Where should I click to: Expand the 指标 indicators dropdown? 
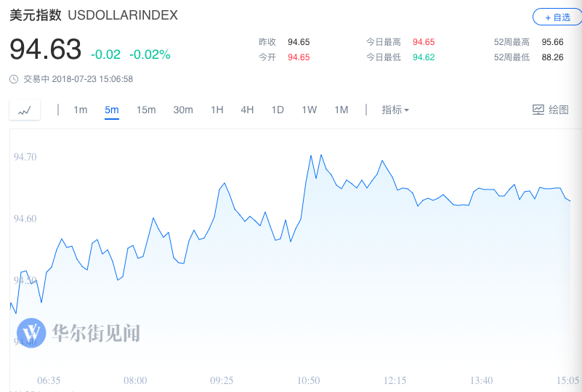coord(395,110)
